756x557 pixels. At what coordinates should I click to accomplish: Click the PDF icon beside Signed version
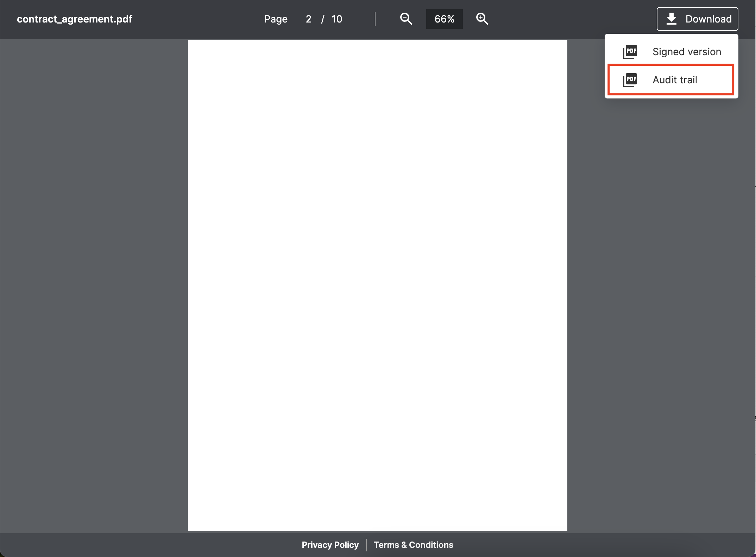tap(630, 52)
